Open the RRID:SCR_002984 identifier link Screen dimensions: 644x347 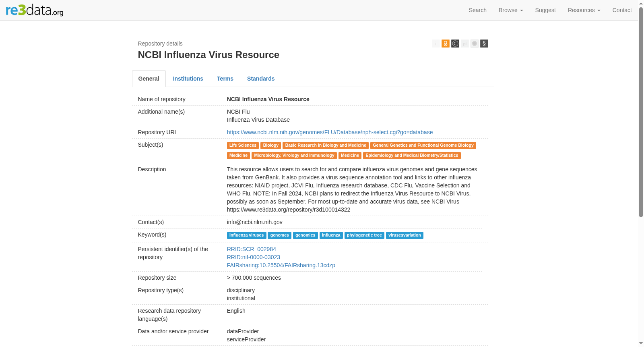pos(252,249)
